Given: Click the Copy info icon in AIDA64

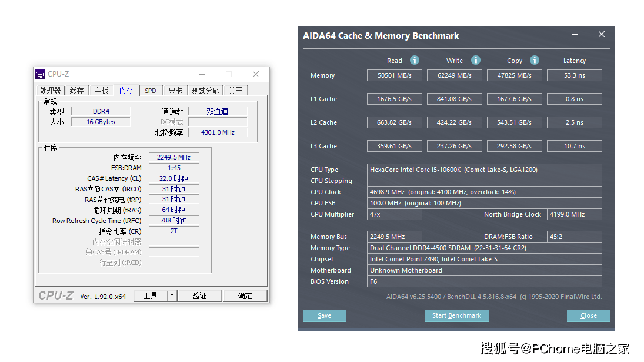Looking at the screenshot, I should point(535,61).
